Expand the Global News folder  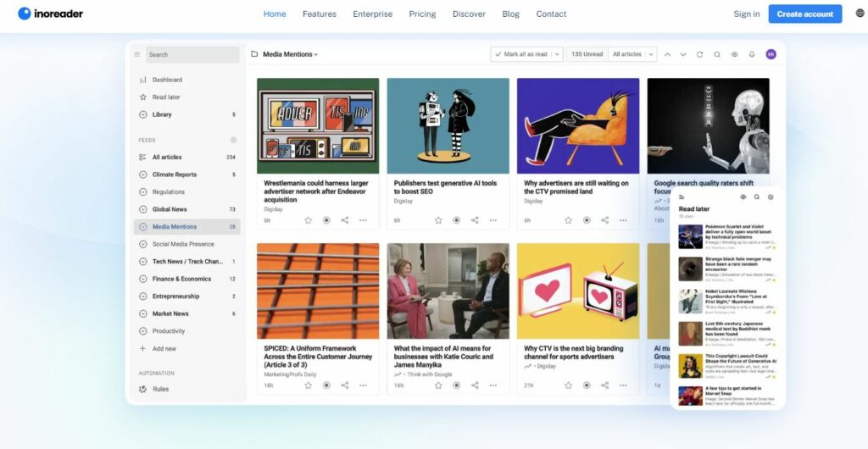pos(142,209)
